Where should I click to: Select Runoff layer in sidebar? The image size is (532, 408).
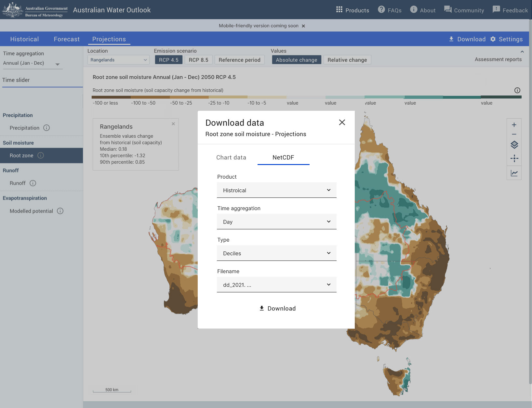pyautogui.click(x=18, y=183)
